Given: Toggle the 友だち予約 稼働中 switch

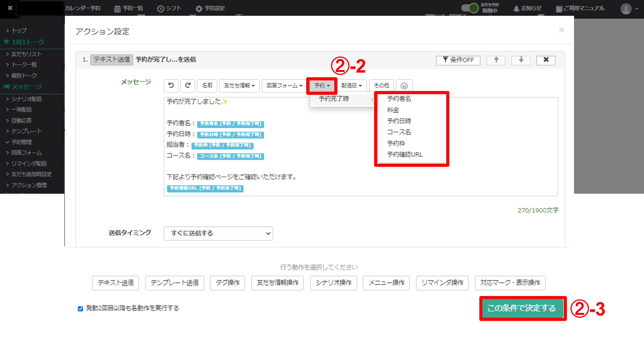Looking at the screenshot, I should pos(470,8).
